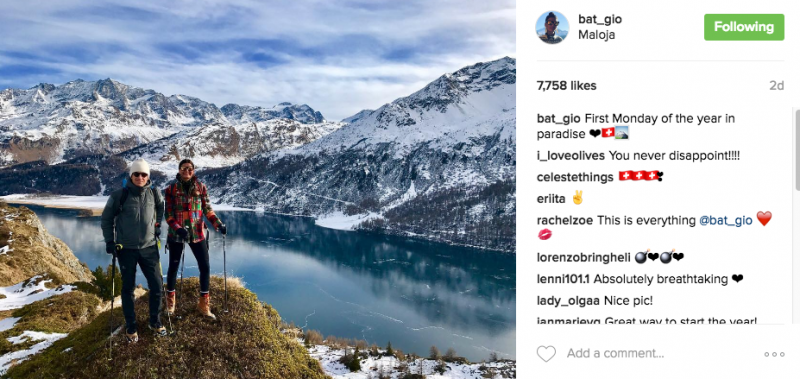Visit eriita's profile
This screenshot has width=800, height=379.
tap(551, 199)
